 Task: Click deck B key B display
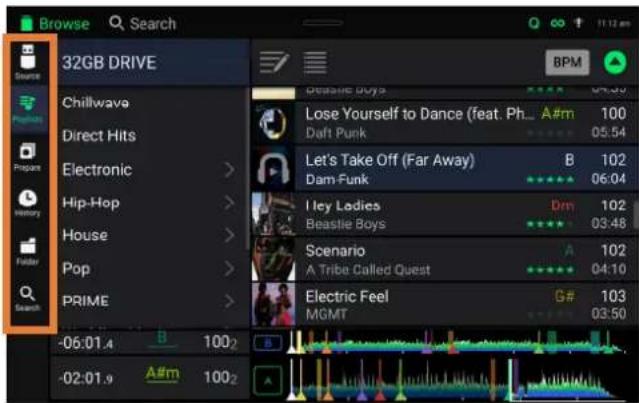pos(162,338)
